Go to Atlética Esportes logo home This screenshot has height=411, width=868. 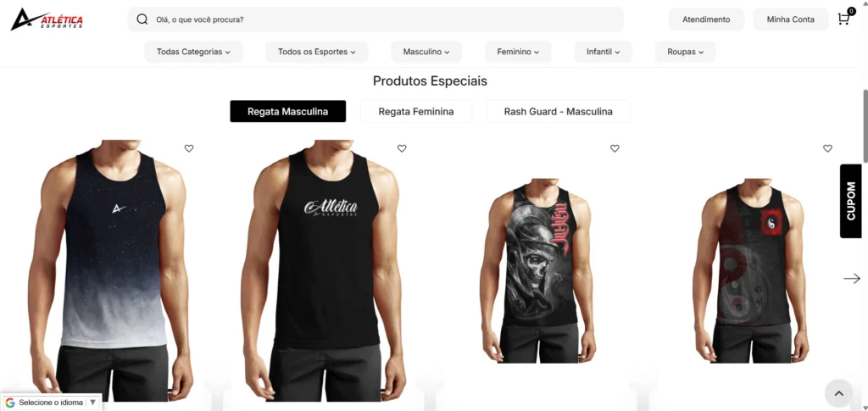click(47, 19)
